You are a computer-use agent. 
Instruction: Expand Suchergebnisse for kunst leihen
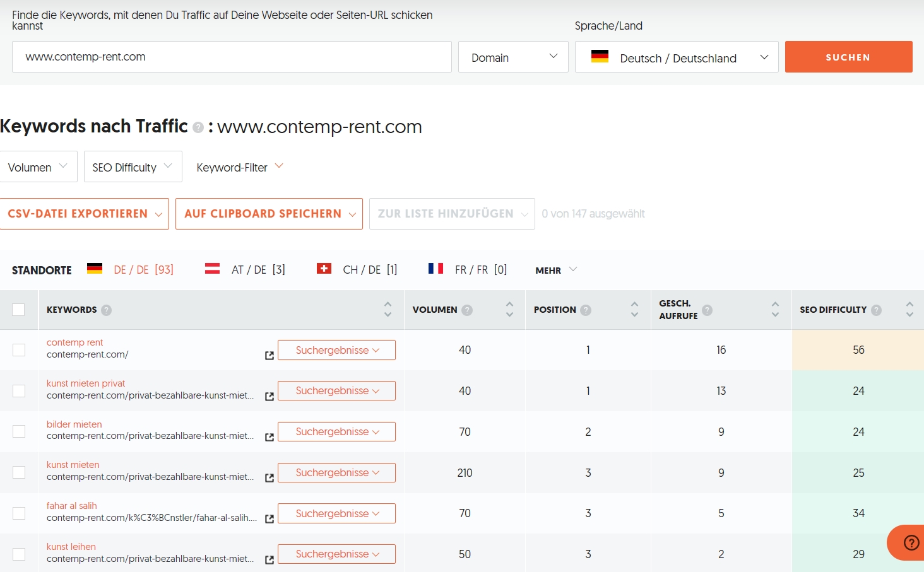tap(336, 554)
